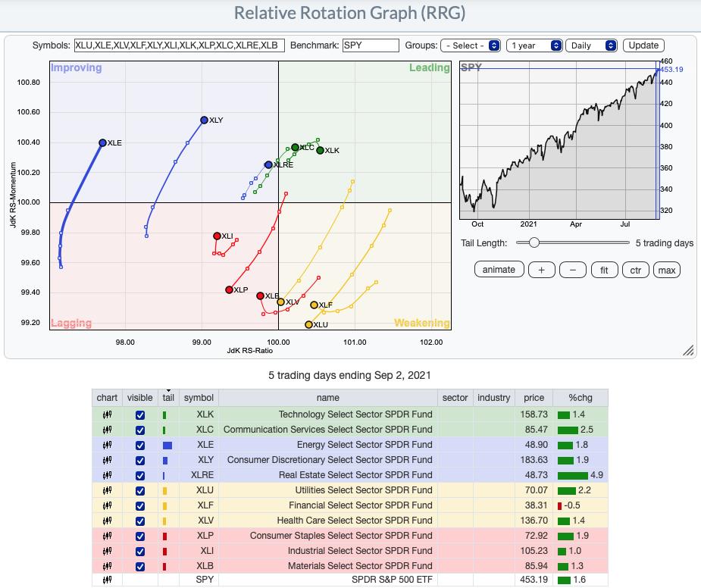Sort table by price column
This screenshot has width=701, height=588.
point(534,398)
